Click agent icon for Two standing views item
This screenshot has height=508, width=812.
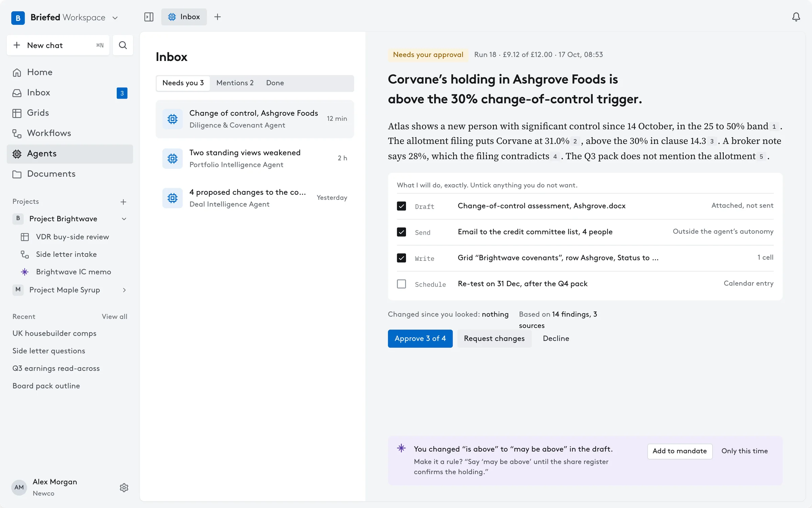(173, 158)
